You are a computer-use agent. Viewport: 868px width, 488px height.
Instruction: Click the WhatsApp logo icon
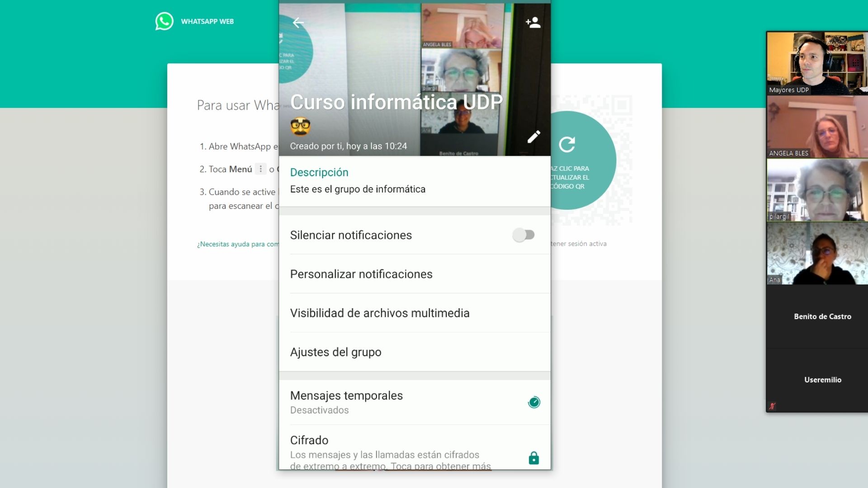(164, 21)
